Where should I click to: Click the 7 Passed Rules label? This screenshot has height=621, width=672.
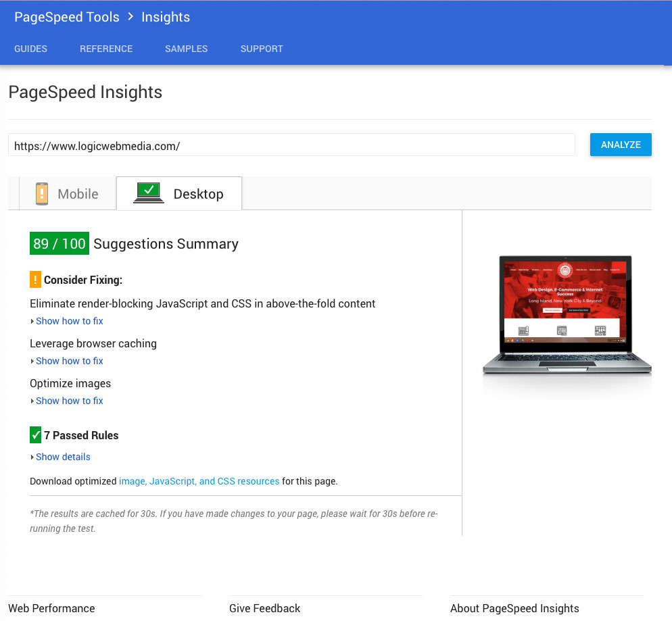81,435
